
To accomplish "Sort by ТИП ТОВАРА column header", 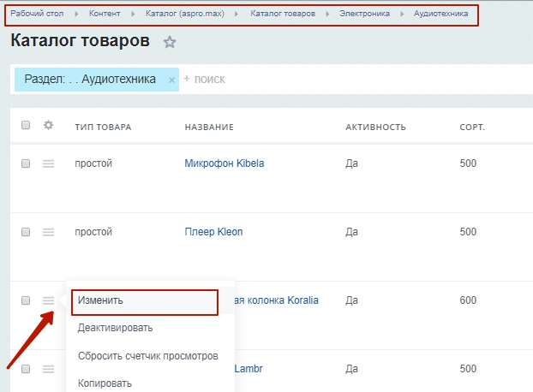I will [x=103, y=128].
